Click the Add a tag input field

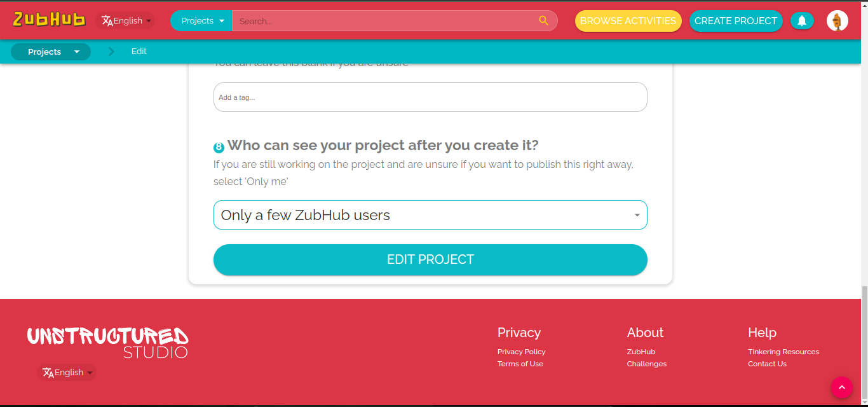point(430,97)
